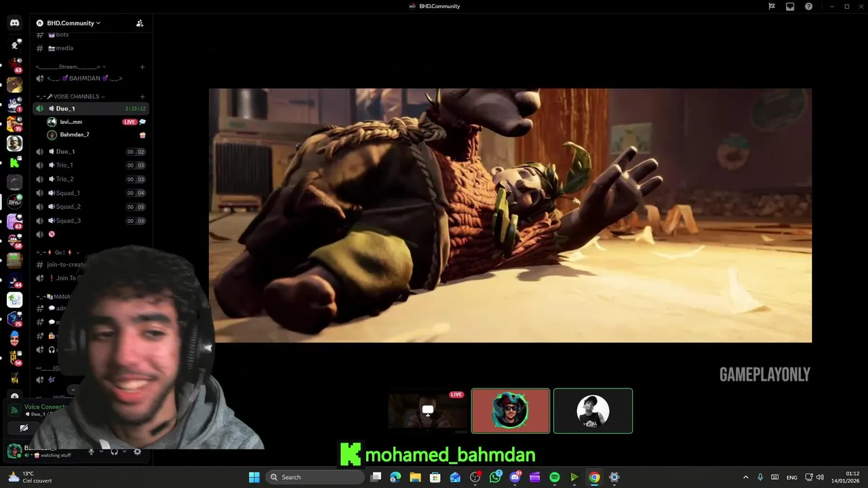The height and width of the screenshot is (488, 868).
Task: Toggle the camera button in voice panel
Action: pyautogui.click(x=24, y=428)
